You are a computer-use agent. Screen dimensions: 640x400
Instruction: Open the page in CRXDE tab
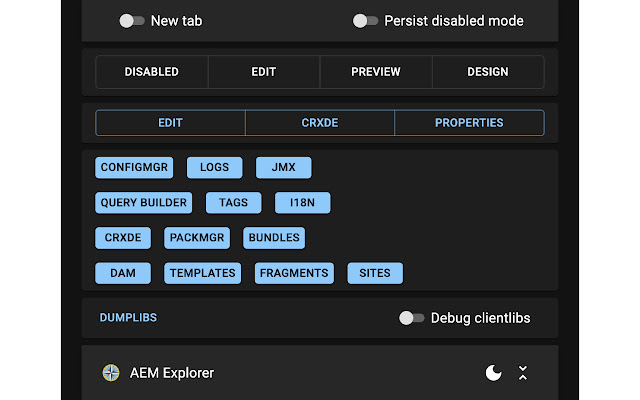(320, 123)
